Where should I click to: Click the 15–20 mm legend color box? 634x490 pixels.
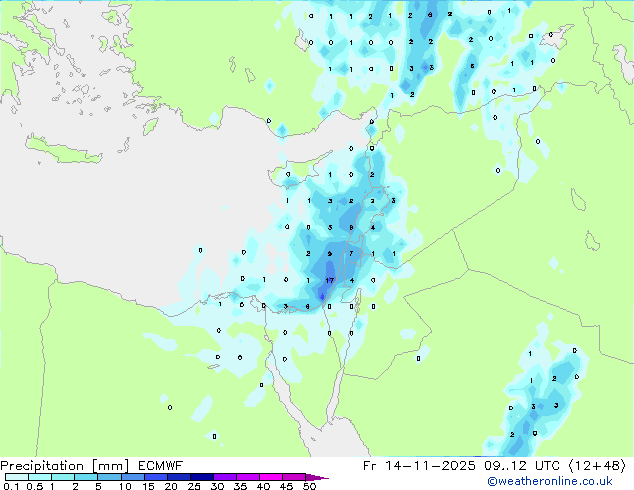click(155, 477)
